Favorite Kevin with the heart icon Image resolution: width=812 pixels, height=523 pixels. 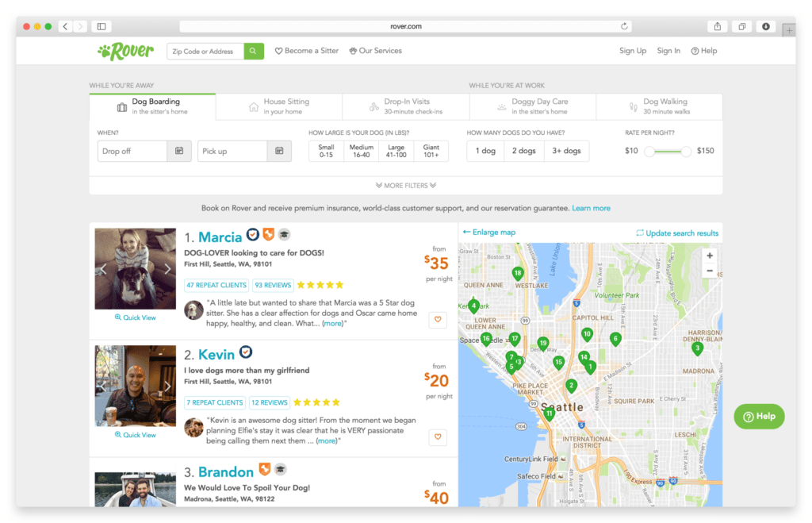[438, 437]
